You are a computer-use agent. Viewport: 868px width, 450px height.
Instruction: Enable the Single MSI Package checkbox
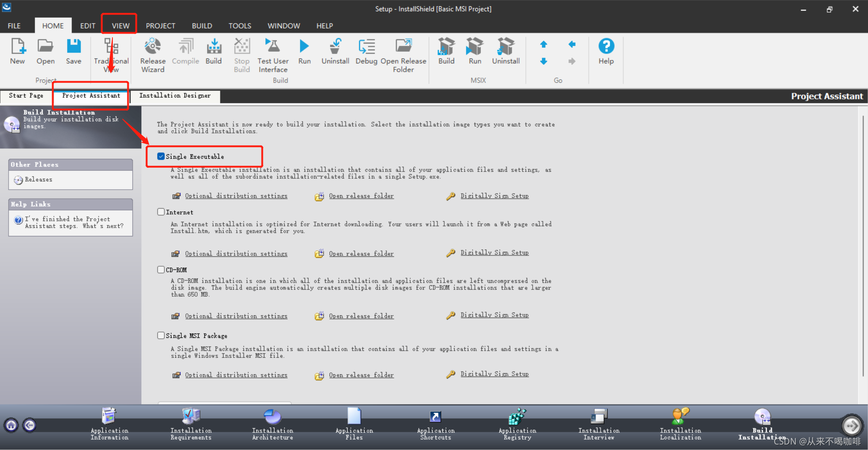pyautogui.click(x=161, y=335)
